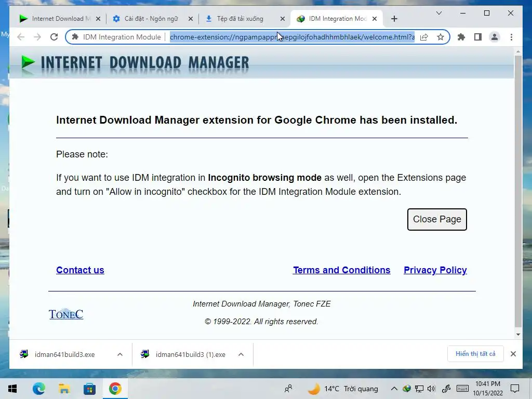This screenshot has width=532, height=399.
Task: Open the Terms and Conditions link
Action: pyautogui.click(x=342, y=270)
